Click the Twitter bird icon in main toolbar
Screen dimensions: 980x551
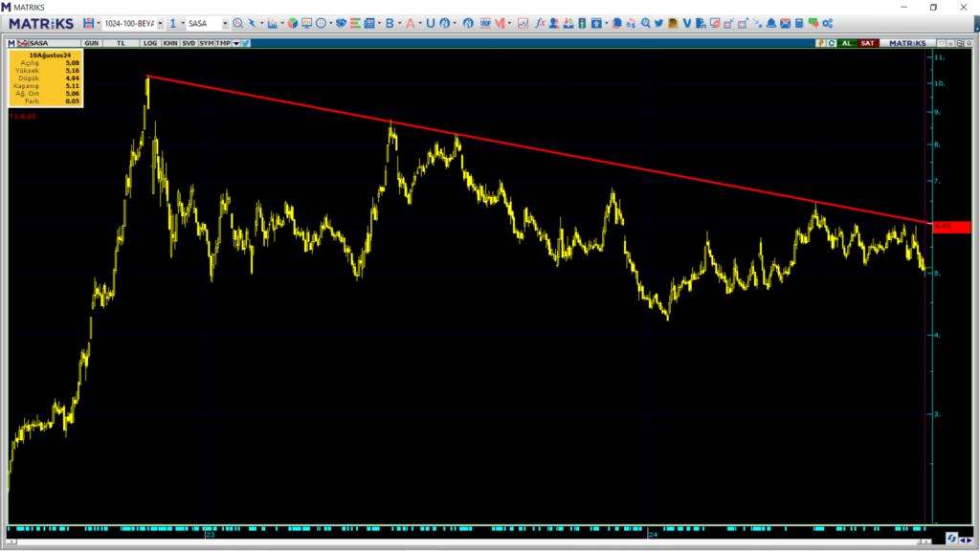coord(658,23)
